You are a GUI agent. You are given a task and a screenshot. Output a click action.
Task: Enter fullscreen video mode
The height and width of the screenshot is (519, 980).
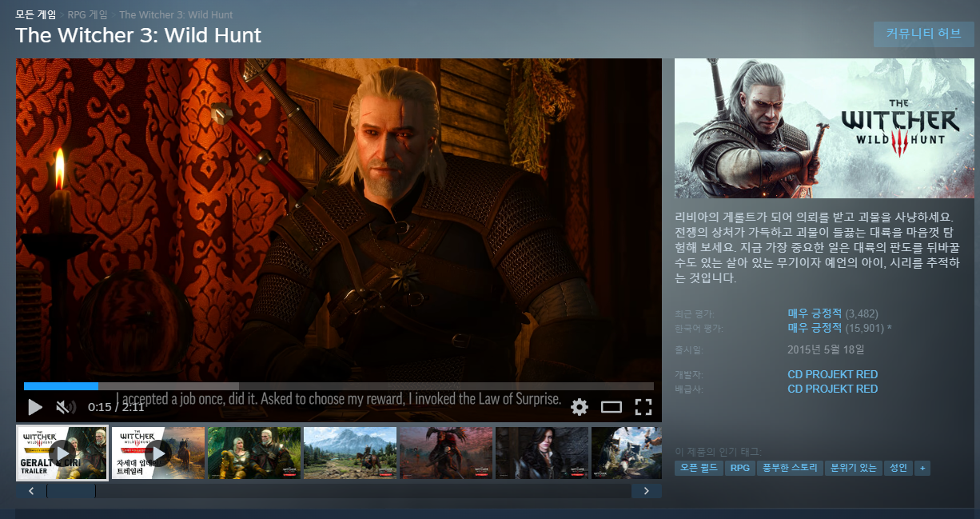[643, 407]
